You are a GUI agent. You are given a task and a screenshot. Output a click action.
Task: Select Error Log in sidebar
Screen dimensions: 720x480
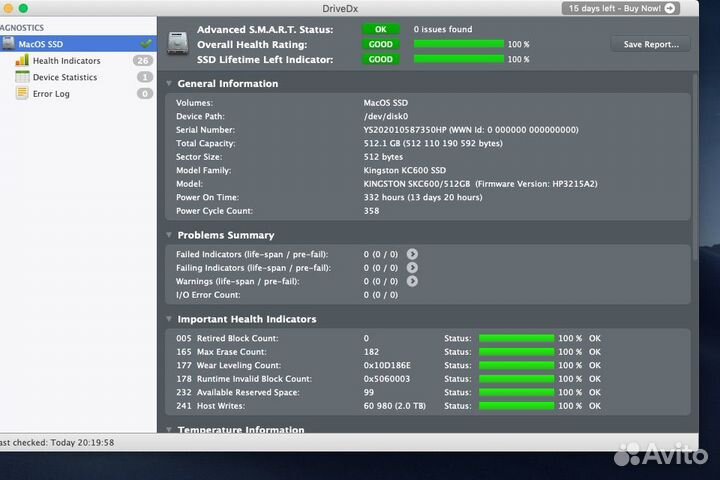pyautogui.click(x=51, y=94)
